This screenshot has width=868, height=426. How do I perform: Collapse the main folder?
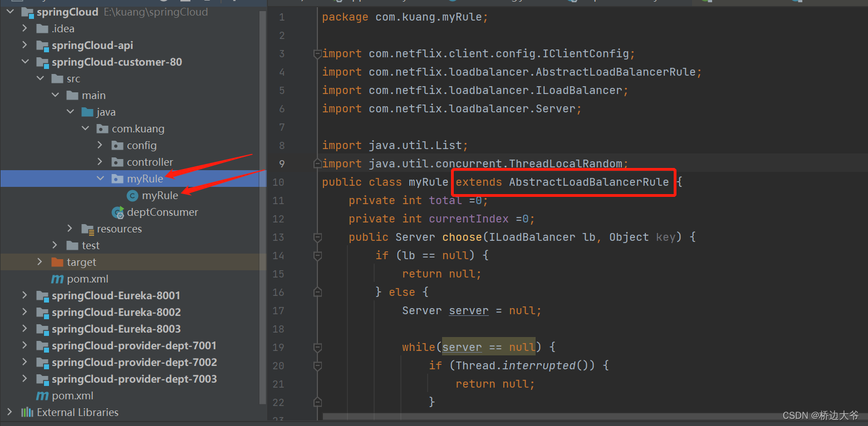(55, 95)
